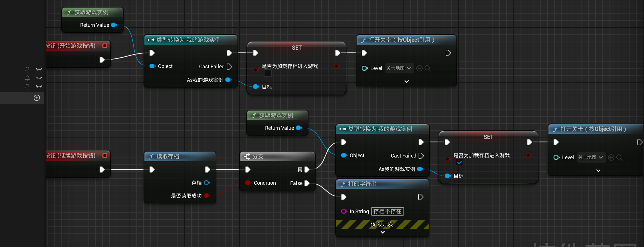
Task: Open the Level 关卡地图 dropdown on upper 打开关卡 node
Action: point(399,68)
